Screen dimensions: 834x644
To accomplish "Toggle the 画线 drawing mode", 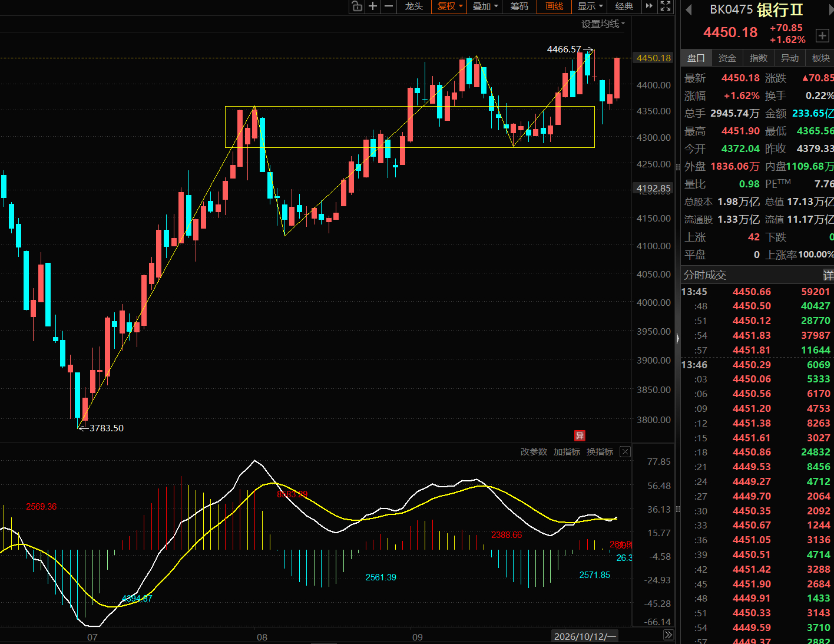I will 554,6.
